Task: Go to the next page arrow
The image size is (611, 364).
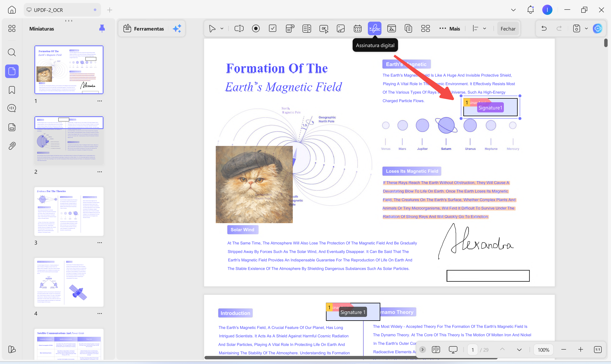Action: [519, 350]
